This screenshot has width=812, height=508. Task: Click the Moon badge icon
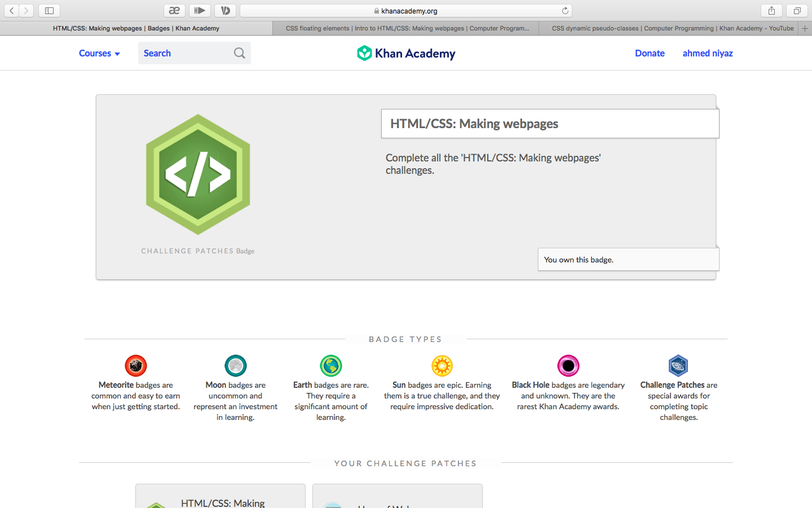click(236, 366)
